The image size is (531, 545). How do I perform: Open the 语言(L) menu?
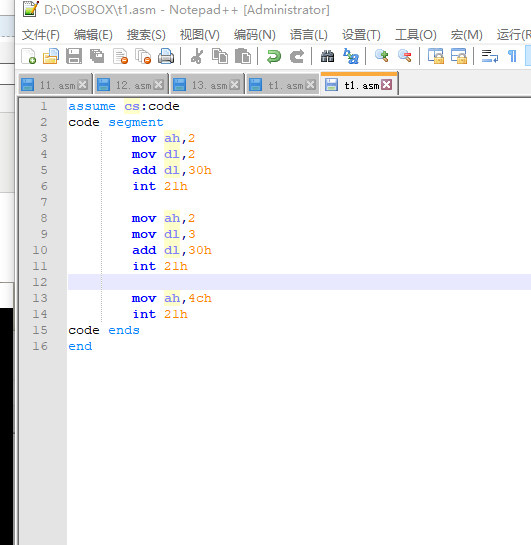tap(309, 35)
